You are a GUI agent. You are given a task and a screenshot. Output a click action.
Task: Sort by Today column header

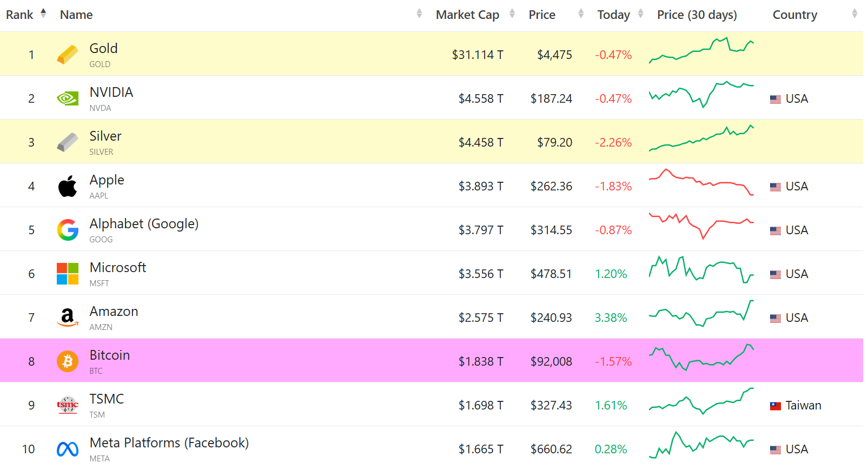(x=613, y=15)
